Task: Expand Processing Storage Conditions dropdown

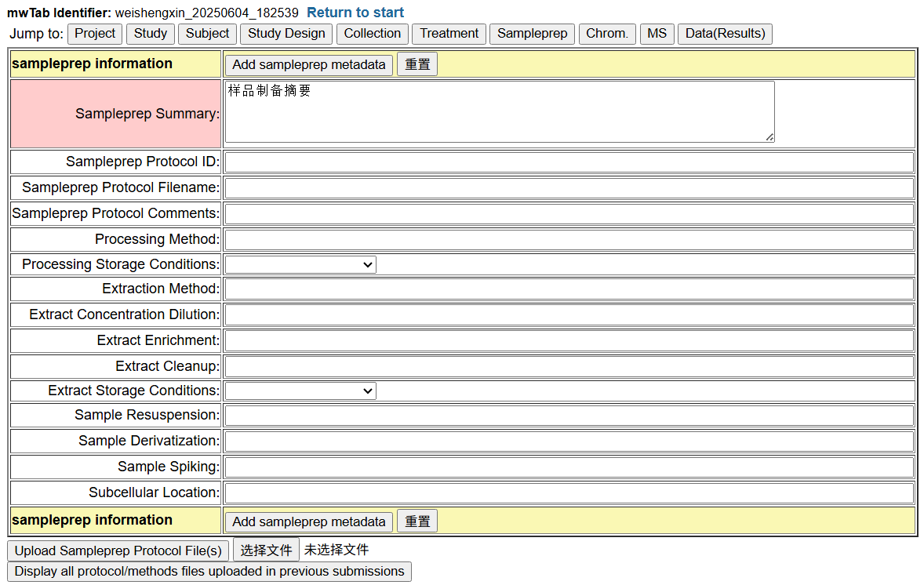Action: click(x=300, y=264)
